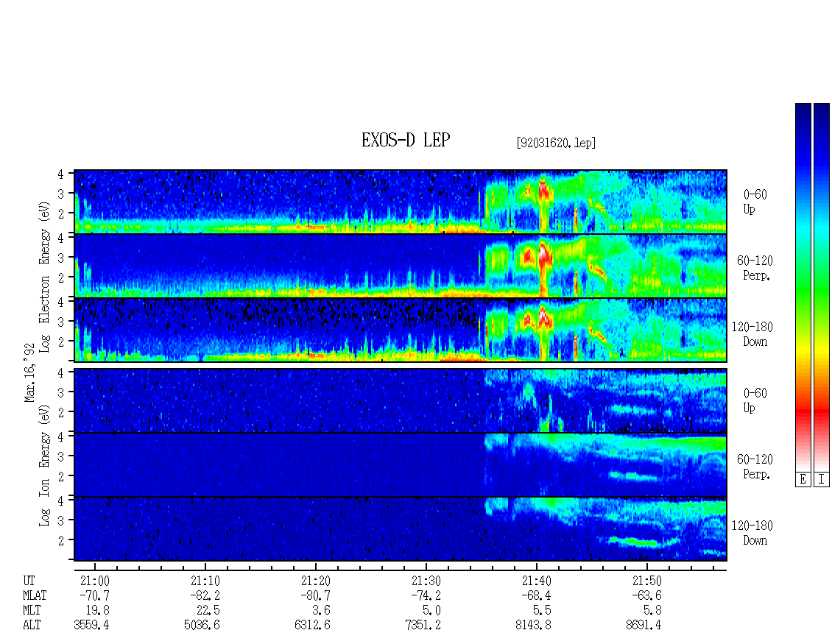
Task: Click the ALT value 7351.2
Action: (423, 626)
